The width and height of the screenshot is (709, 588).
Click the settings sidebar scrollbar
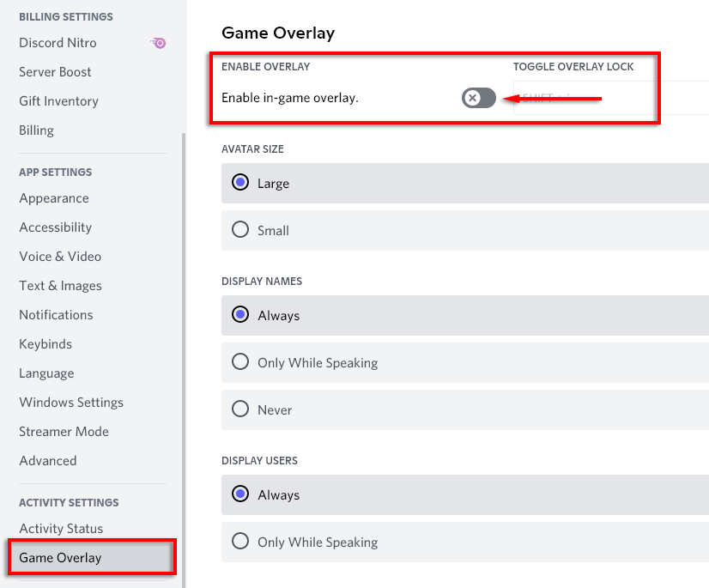click(183, 343)
